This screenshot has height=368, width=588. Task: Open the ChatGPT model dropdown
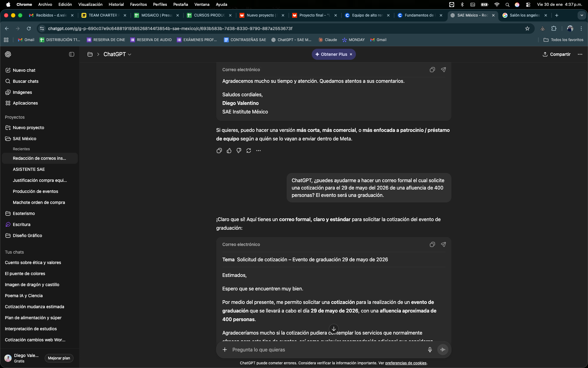117,54
